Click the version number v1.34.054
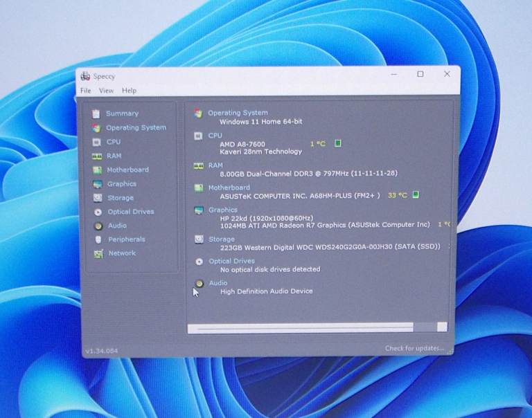Image resolution: width=532 pixels, height=418 pixels. (102, 351)
